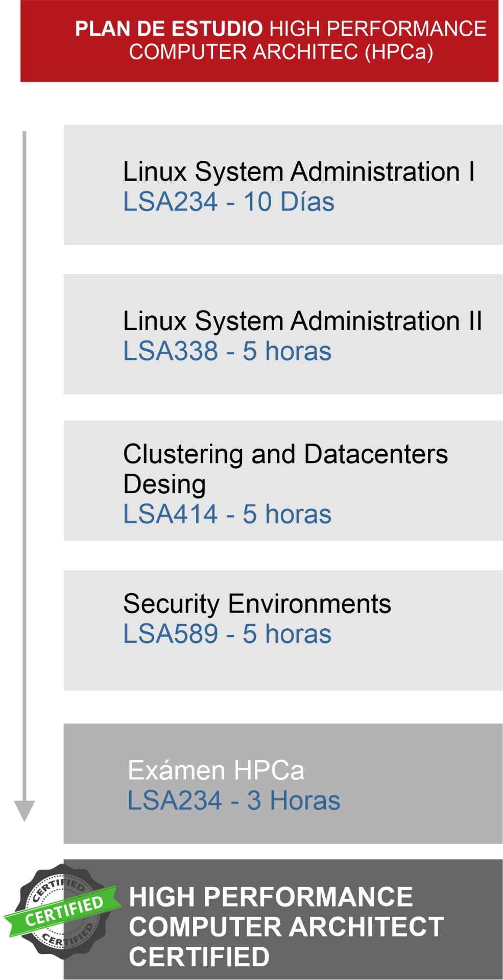Click the LSA234 - 10 Días course code
Viewport: 503px width, 980px height.
click(229, 202)
